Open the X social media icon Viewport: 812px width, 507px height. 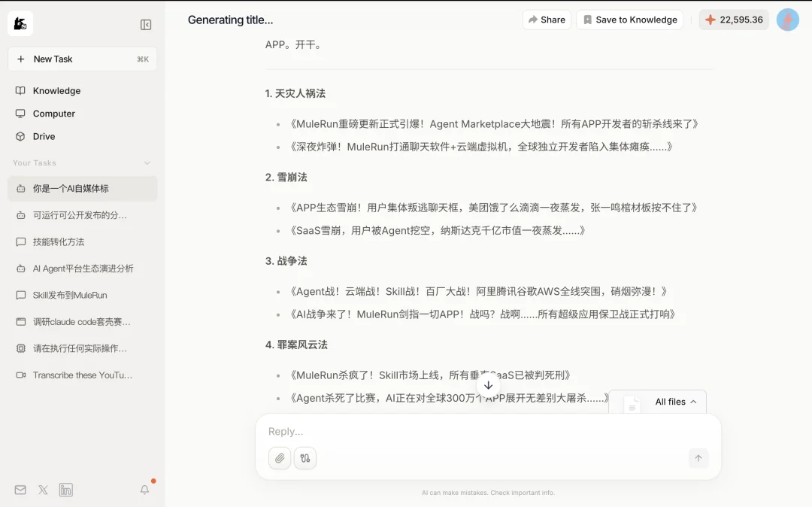point(43,490)
